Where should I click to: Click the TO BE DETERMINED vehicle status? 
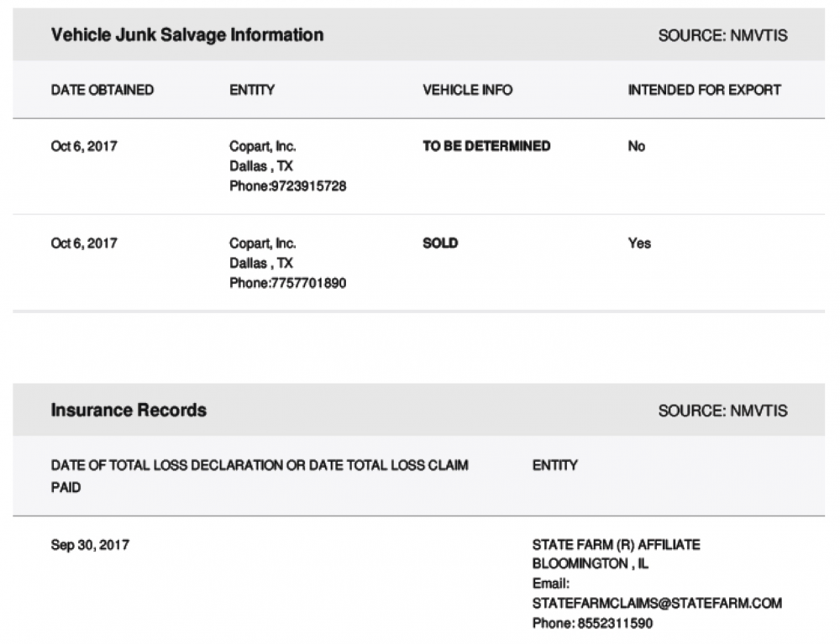point(486,146)
